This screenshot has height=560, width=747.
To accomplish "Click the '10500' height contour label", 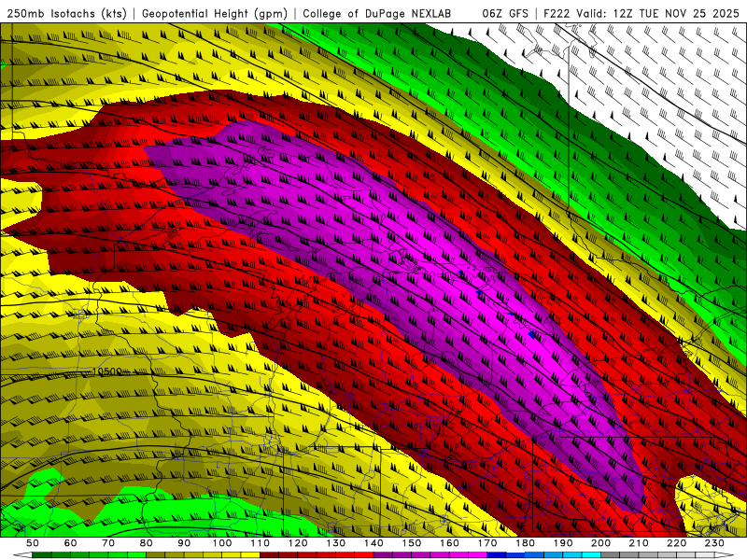I will [107, 371].
